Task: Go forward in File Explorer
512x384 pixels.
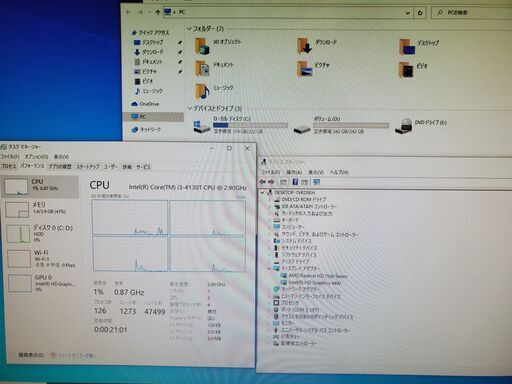Action: coord(140,12)
